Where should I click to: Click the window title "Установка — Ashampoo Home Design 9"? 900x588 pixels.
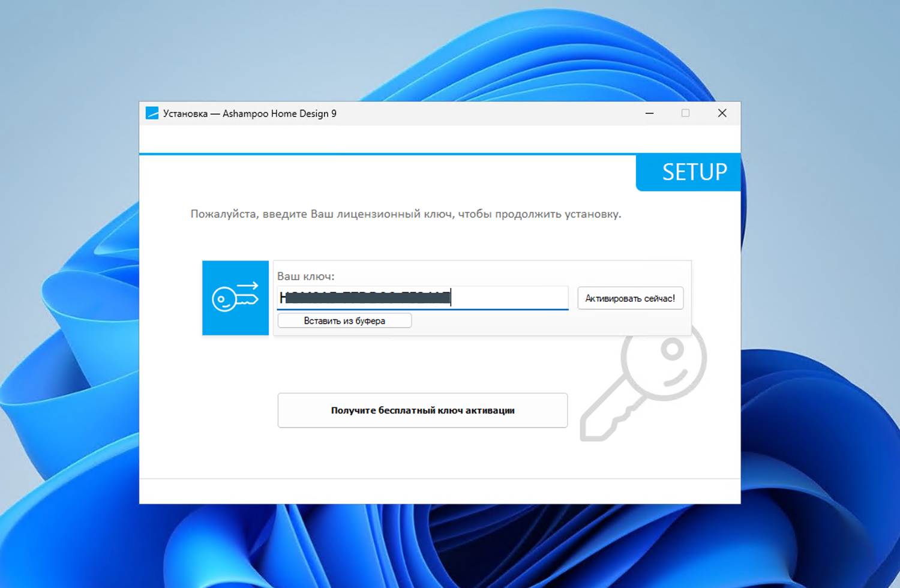tap(250, 113)
